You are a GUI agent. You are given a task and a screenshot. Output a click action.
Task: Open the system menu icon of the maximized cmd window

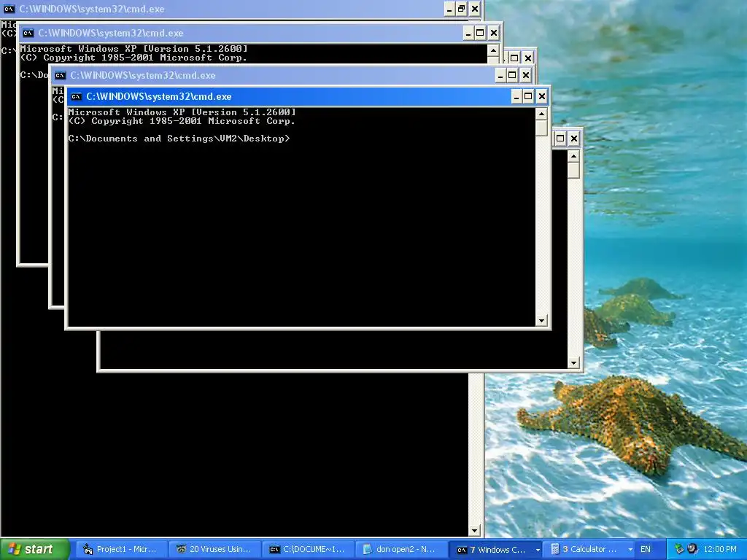click(9, 9)
